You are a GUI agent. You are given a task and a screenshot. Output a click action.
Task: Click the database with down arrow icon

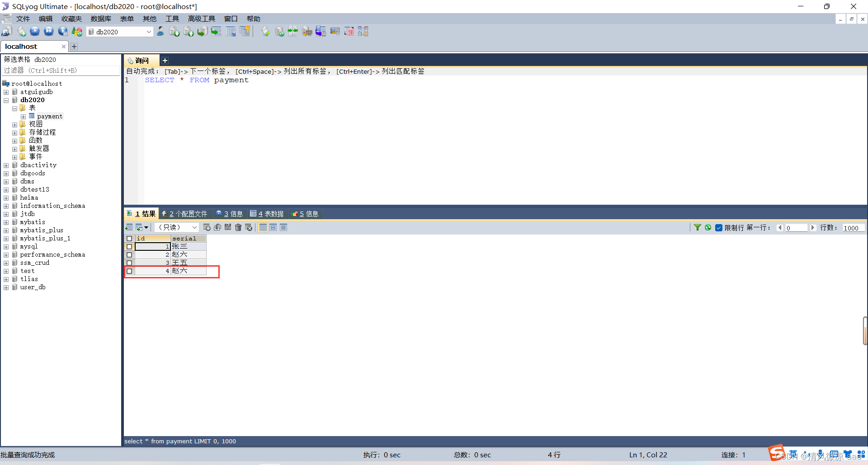[x=175, y=31]
